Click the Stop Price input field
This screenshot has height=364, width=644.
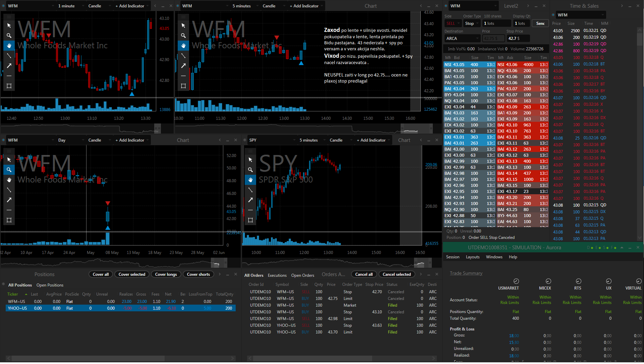coord(518,39)
